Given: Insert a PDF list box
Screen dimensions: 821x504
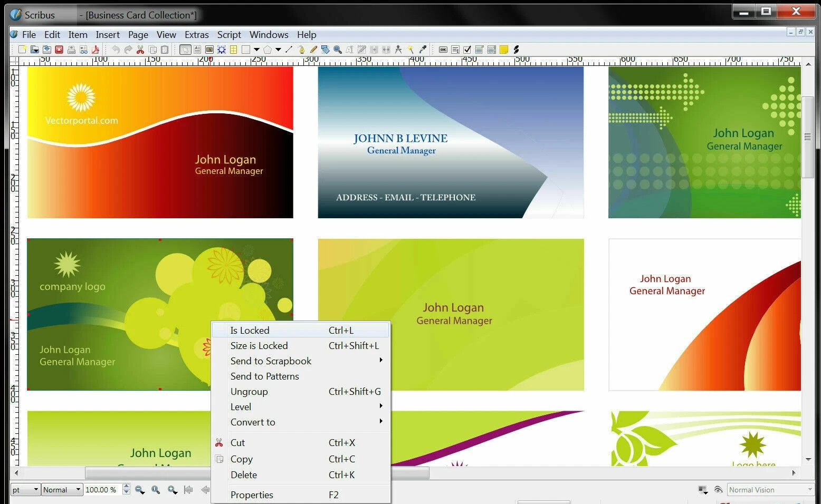Looking at the screenshot, I should pyautogui.click(x=492, y=50).
